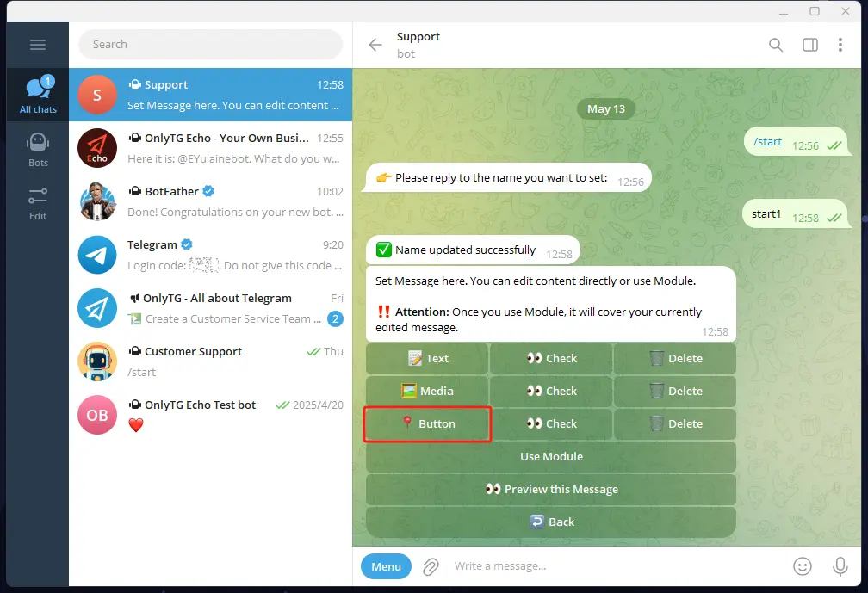Open the hamburger main menu
868x593 pixels.
point(38,45)
